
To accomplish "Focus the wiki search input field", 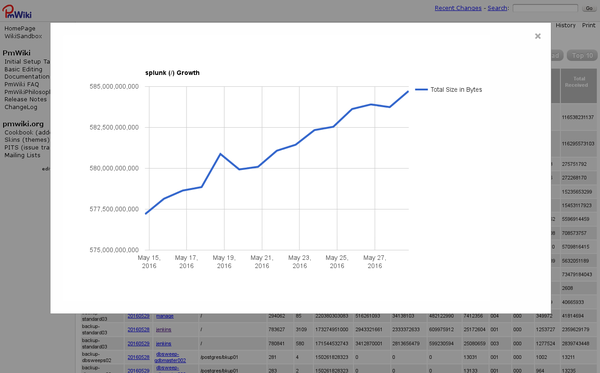I will 545,8.
